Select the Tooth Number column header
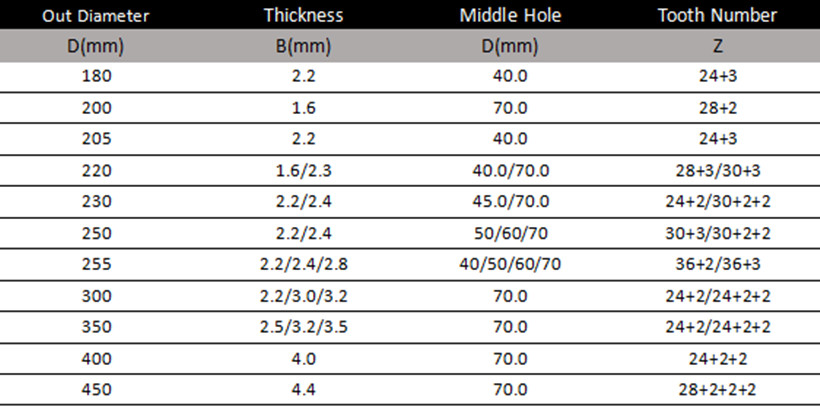The width and height of the screenshot is (820, 410). (x=718, y=15)
